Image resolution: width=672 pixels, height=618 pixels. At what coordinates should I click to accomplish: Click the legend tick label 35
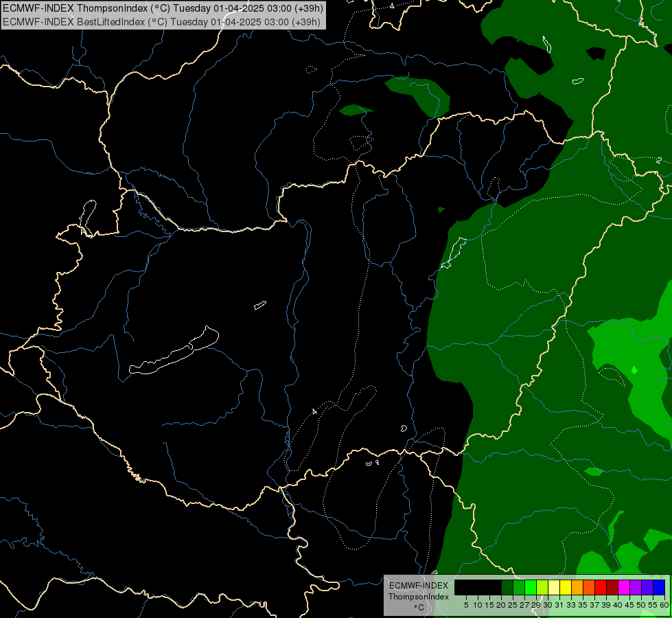[x=583, y=605]
